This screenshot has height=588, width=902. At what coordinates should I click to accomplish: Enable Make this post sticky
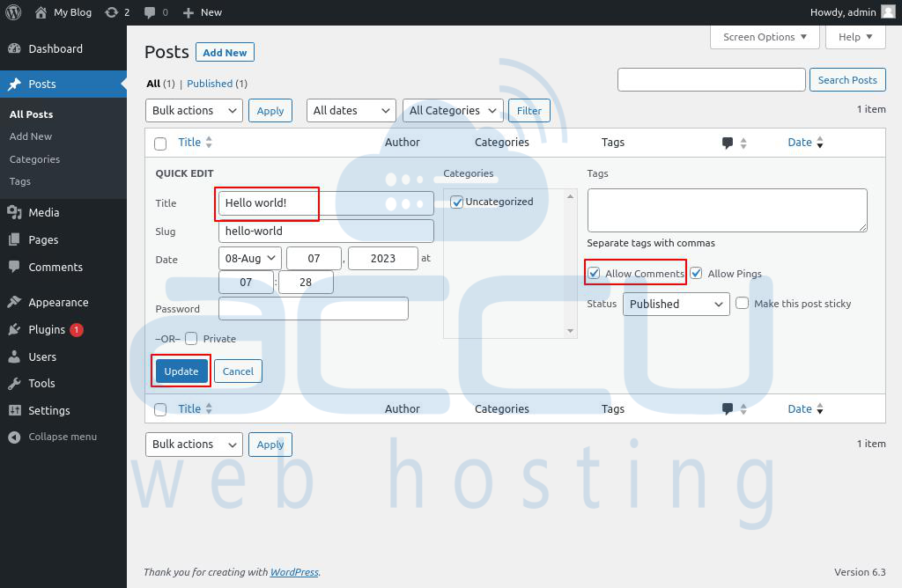coord(743,303)
